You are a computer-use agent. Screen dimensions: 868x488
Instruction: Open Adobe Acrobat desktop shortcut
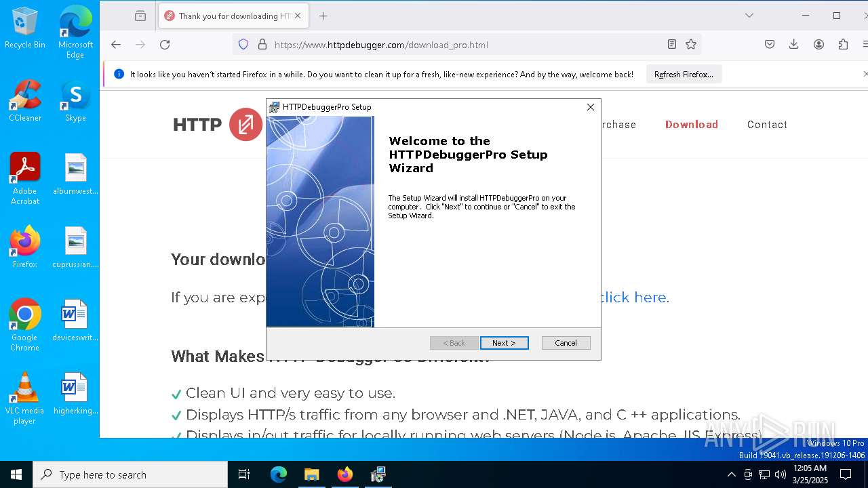25,179
